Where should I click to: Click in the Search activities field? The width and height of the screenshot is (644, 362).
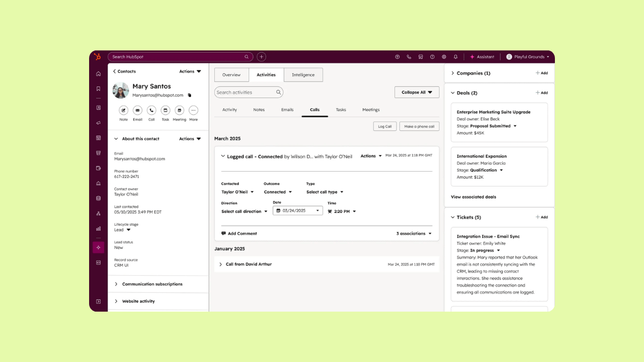tap(248, 92)
